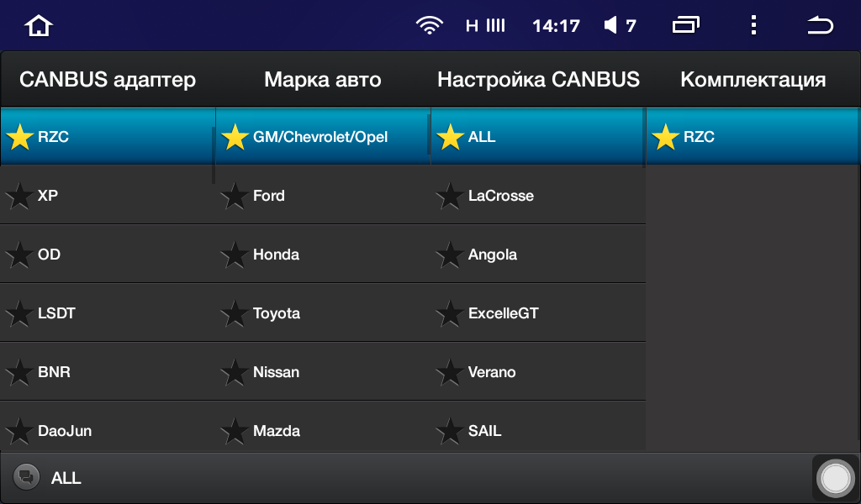861x504 pixels.
Task: Tap the volume speaker icon
Action: [611, 26]
